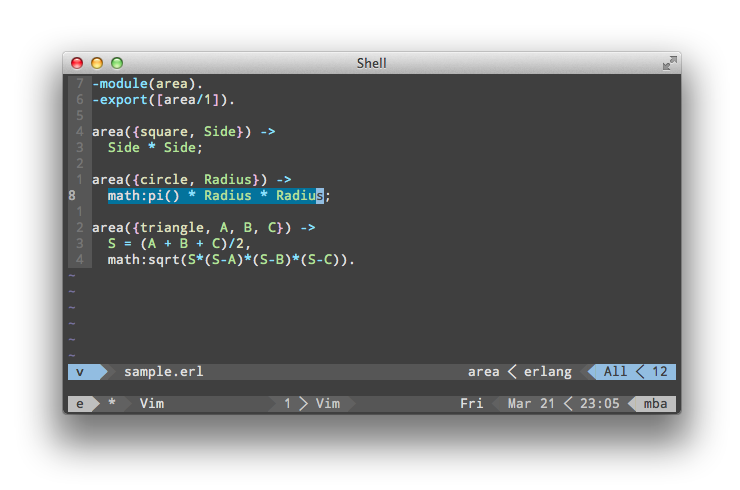Click the red close window button

coord(77,63)
